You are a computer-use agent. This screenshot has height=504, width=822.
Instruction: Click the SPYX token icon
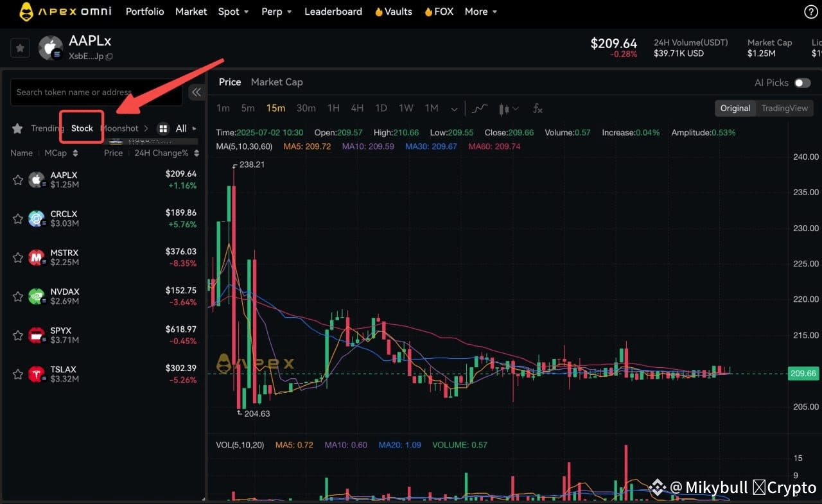coord(37,335)
